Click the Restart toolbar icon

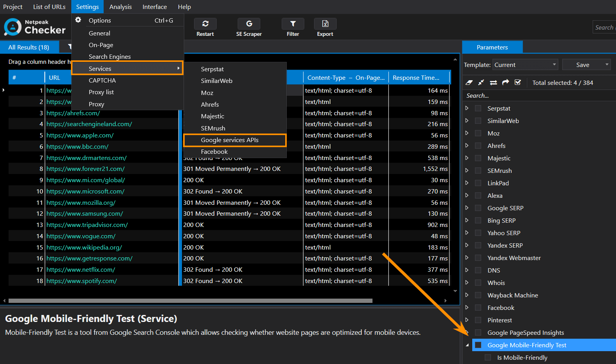tap(205, 24)
